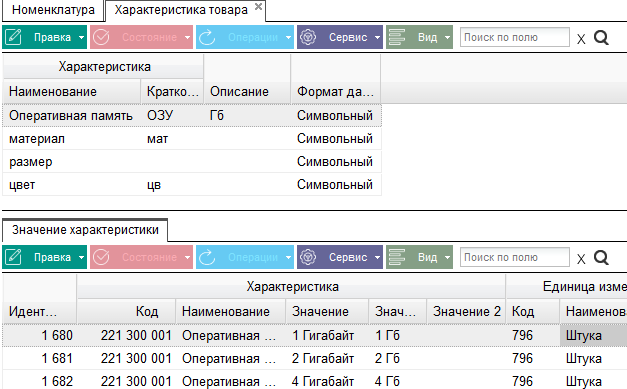Focus the upper Поиск по полю field
Screen dimensions: 627x389
tap(515, 37)
